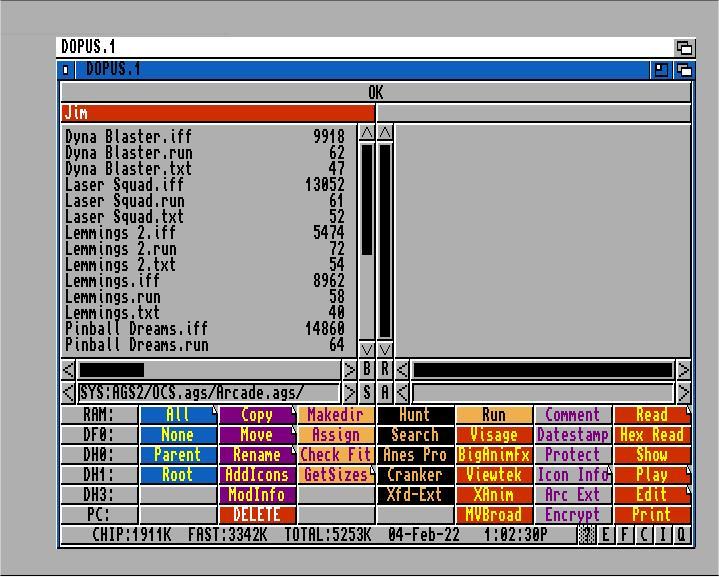Open the DH0: drive

[99, 455]
